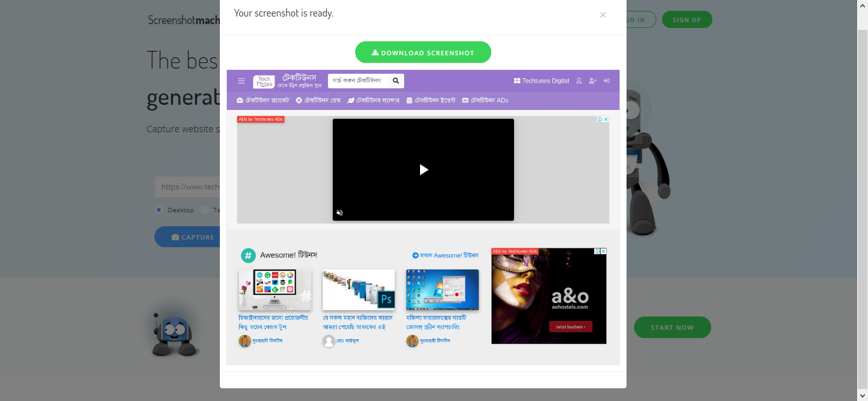Screen dimensions: 868x401
Task: Open টেকটিউনস ডেস্ক menu item
Action: point(318,100)
